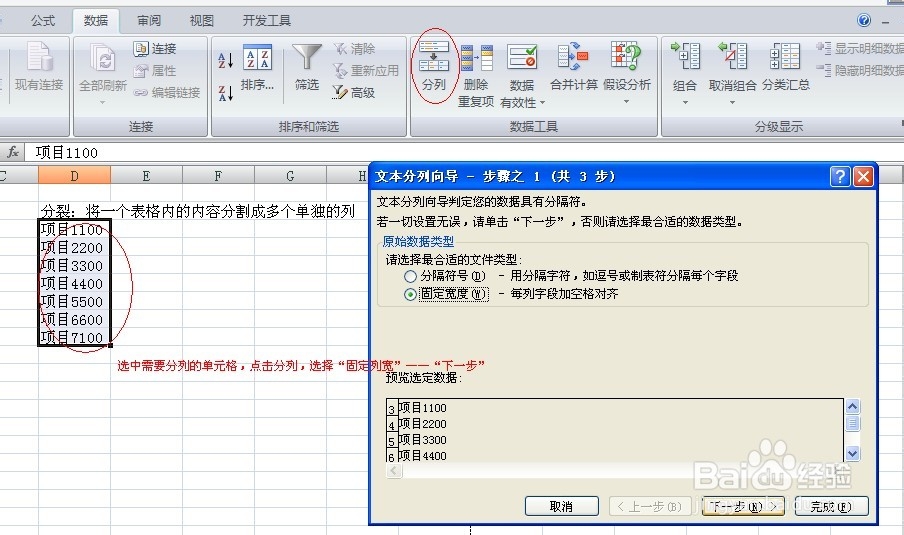Screen dimensions: 904x535
Task: Click cell containing 项目3300
Action: pyautogui.click(x=74, y=265)
